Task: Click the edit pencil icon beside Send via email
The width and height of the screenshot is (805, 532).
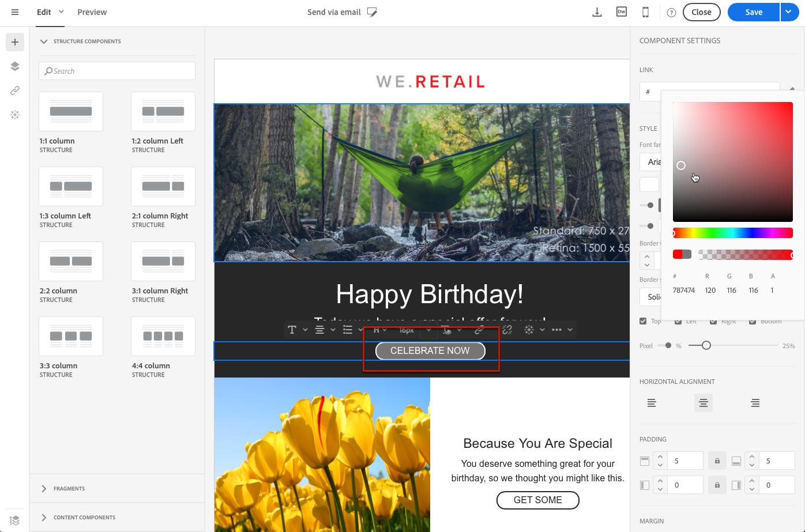Action: 372,12
